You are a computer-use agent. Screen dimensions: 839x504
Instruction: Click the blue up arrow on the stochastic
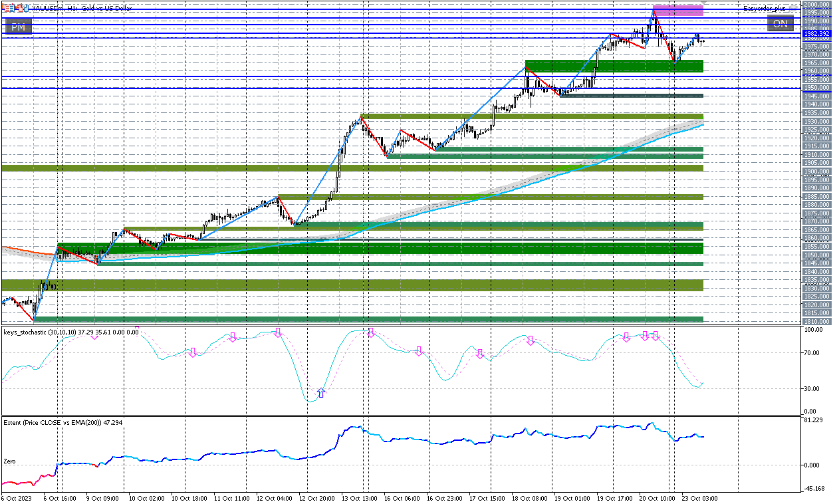321,393
